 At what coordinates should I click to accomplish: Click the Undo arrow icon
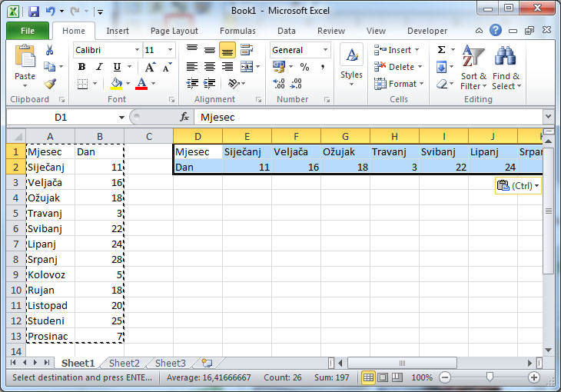50,11
